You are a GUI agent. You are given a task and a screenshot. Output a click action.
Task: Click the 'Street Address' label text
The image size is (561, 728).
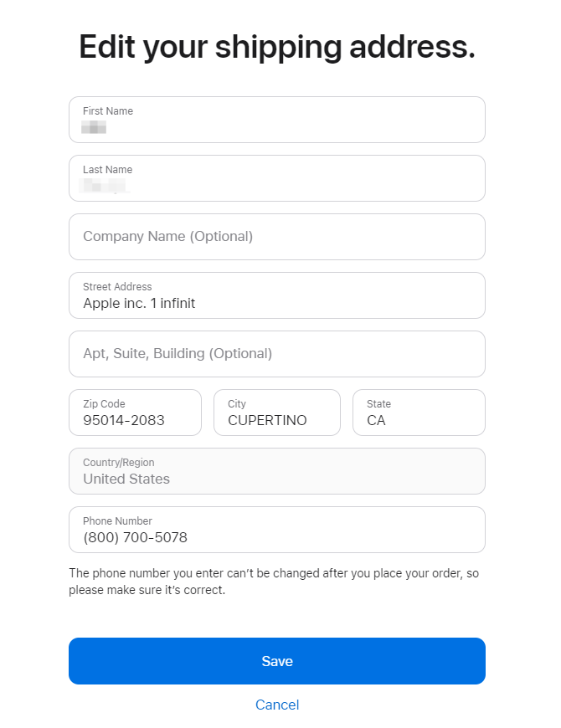pos(117,287)
